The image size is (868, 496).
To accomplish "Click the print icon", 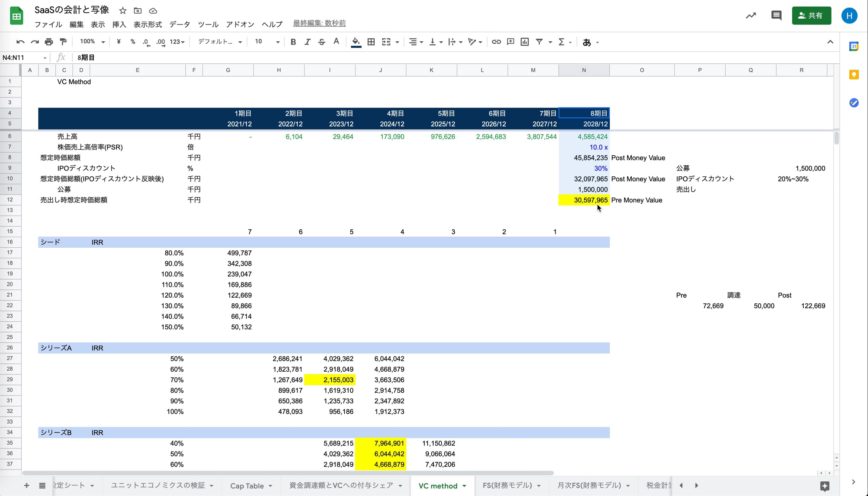I will click(x=49, y=42).
